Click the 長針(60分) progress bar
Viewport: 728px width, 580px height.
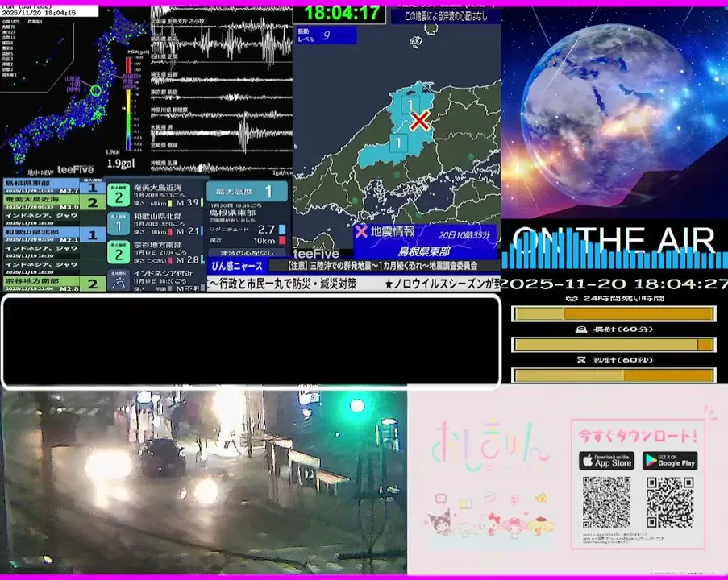click(x=614, y=345)
